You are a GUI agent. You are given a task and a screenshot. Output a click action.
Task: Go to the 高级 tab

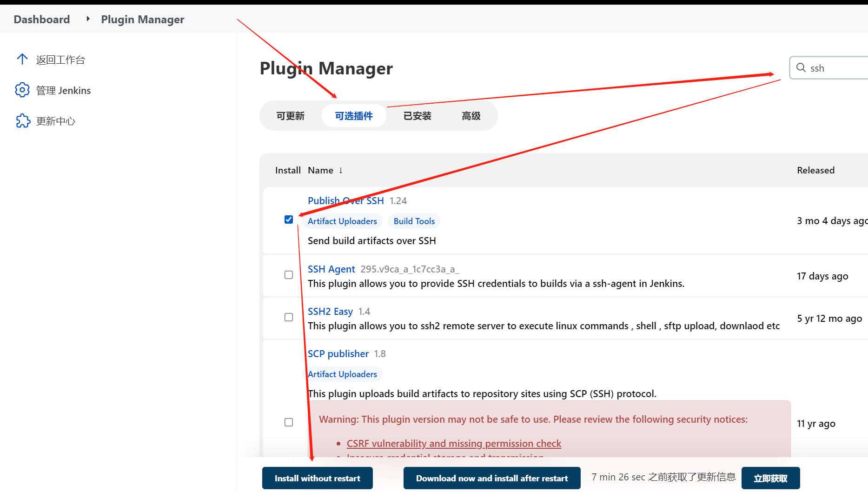pyautogui.click(x=471, y=116)
